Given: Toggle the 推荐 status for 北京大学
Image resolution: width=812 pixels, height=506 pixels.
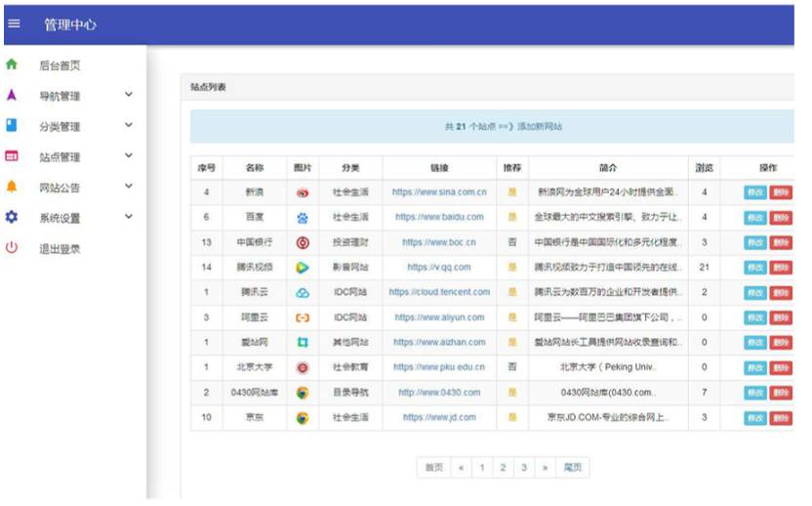Looking at the screenshot, I should [512, 367].
